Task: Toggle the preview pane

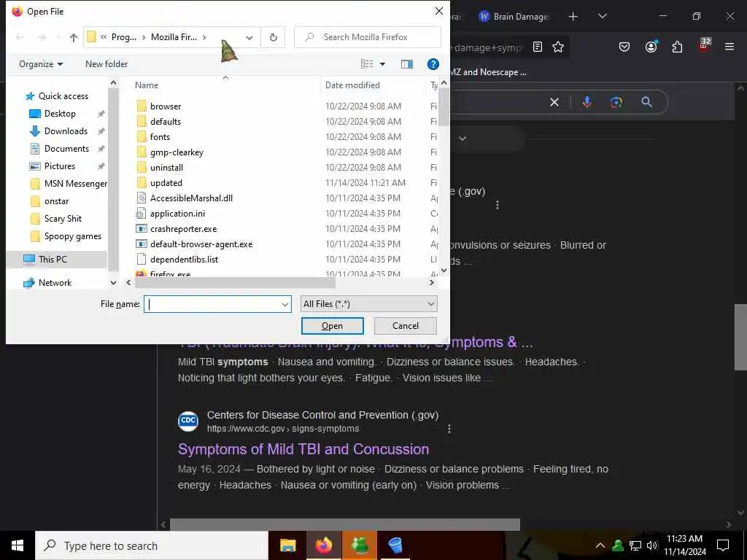Action: coord(407,64)
